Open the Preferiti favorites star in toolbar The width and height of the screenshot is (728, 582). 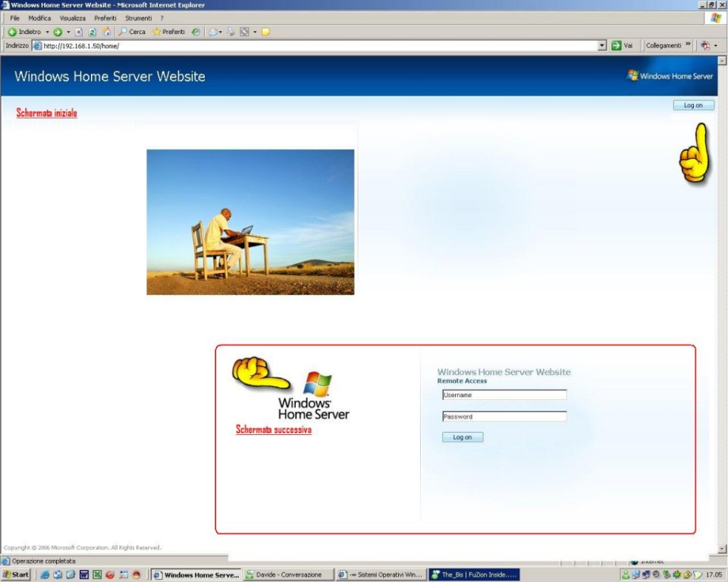click(168, 32)
